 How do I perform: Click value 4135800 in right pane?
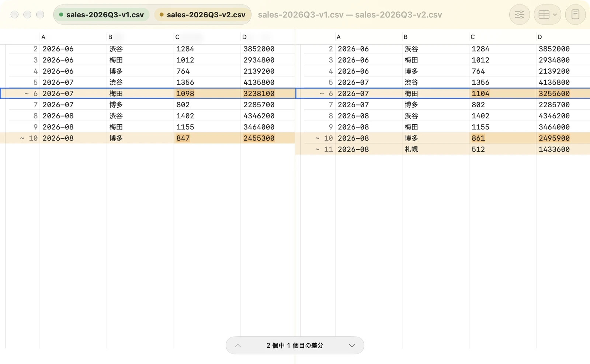point(554,83)
